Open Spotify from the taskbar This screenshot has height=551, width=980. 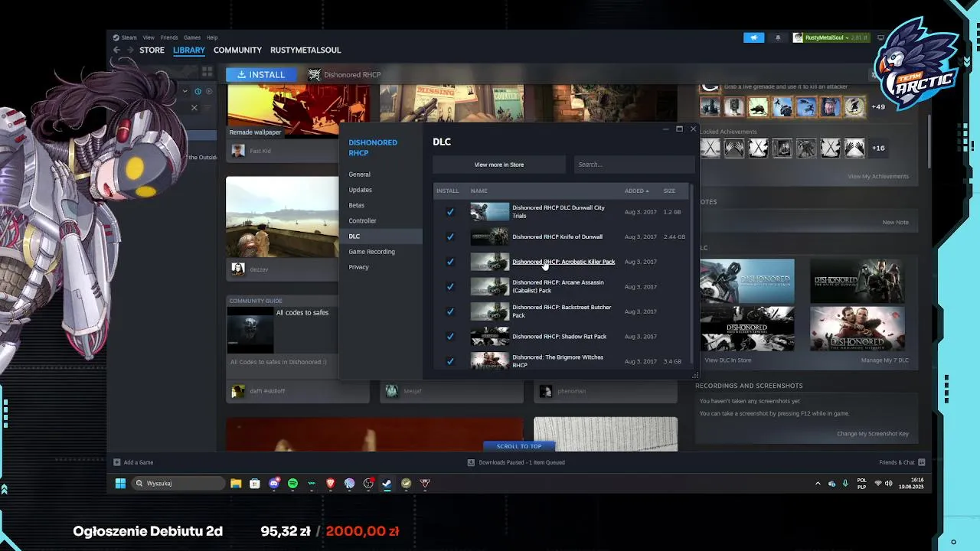(x=292, y=483)
